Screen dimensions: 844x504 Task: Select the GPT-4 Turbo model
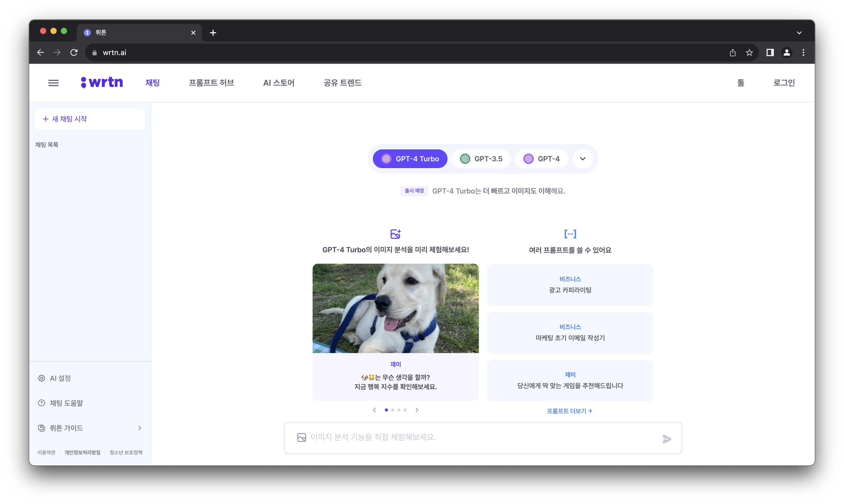point(410,158)
